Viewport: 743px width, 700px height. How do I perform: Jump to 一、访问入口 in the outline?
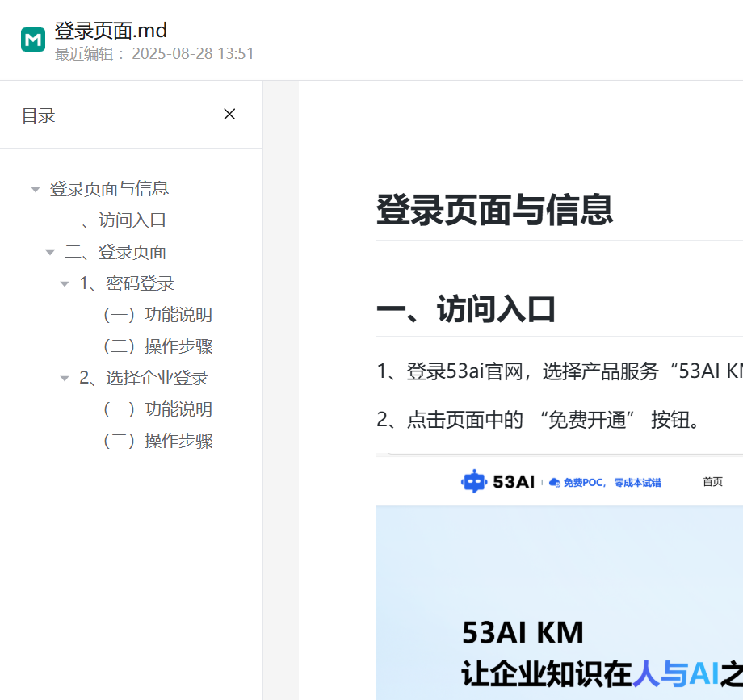click(x=115, y=220)
